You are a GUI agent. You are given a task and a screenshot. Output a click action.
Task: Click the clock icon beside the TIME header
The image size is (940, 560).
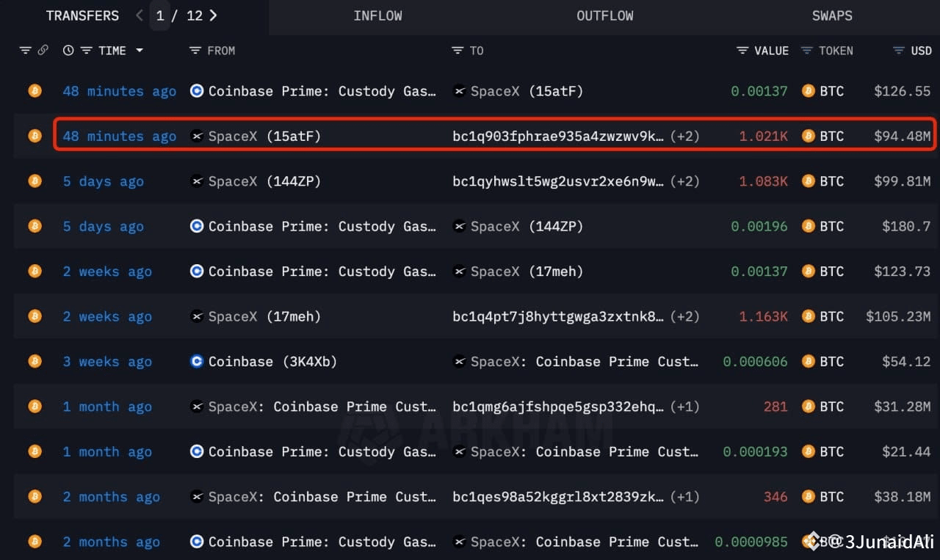point(68,51)
